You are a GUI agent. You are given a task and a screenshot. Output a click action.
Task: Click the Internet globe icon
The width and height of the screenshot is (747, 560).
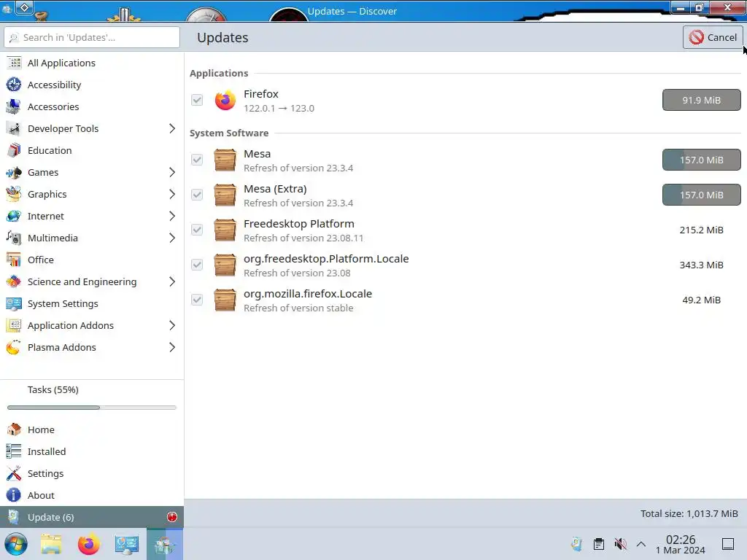coord(14,216)
